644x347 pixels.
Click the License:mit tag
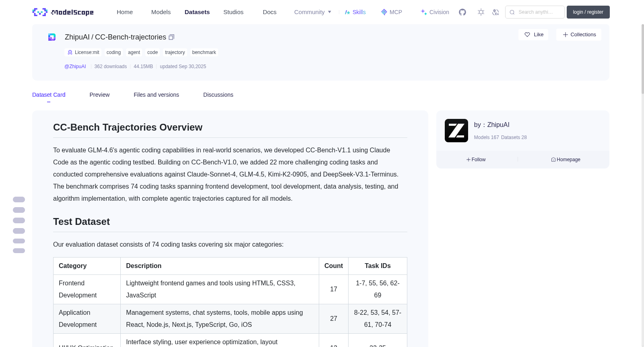point(83,52)
